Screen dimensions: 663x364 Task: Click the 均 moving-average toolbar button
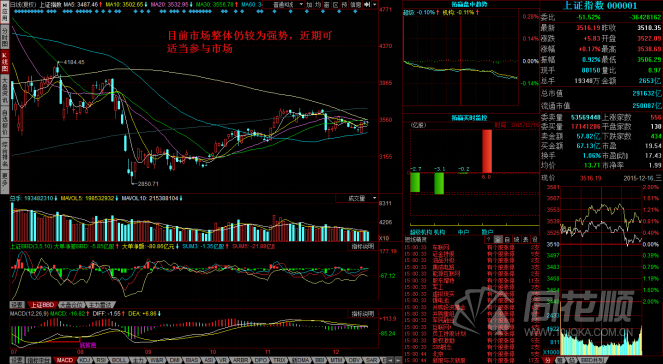click(318, 5)
